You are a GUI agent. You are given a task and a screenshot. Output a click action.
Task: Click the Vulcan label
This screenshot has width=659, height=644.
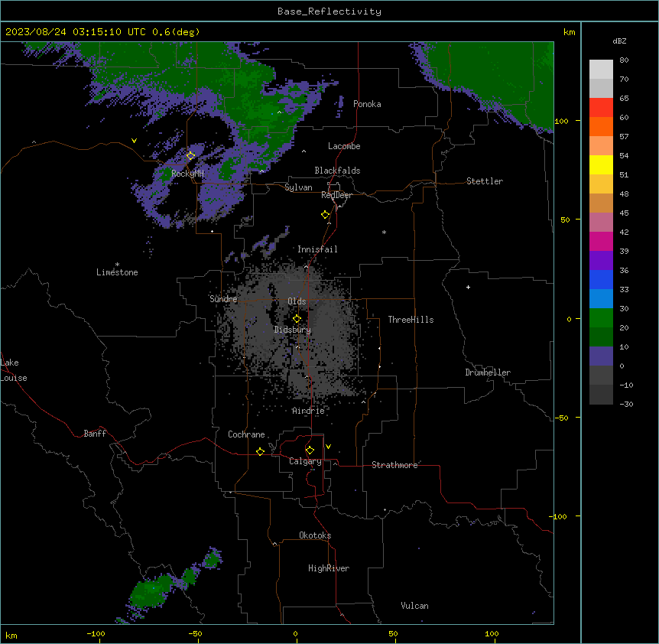coord(414,606)
